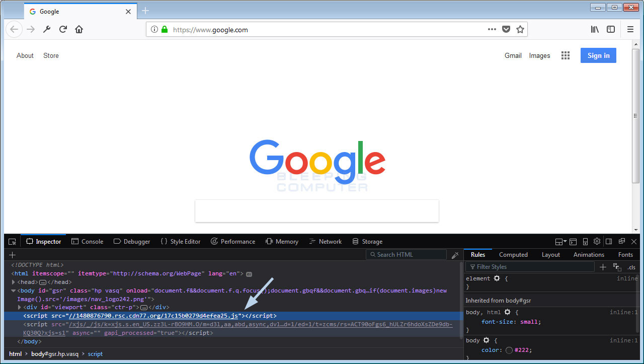The width and height of the screenshot is (644, 364).
Task: Open devtools settings gear
Action: [597, 242]
